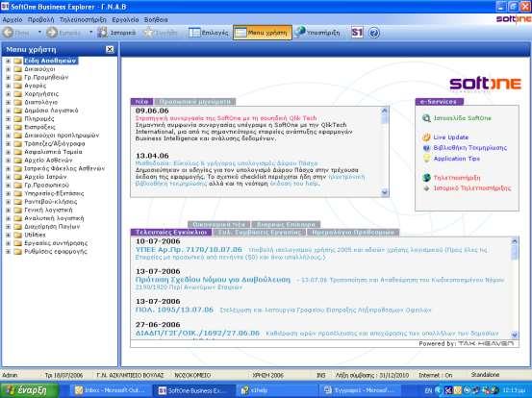This screenshot has width=532, height=398.
Task: Open the help question mark icon
Action: 374,33
